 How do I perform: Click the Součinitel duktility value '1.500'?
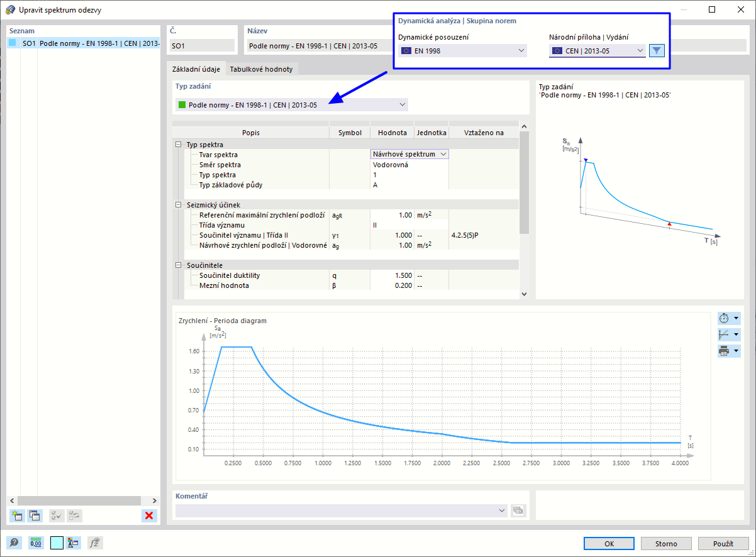point(403,275)
